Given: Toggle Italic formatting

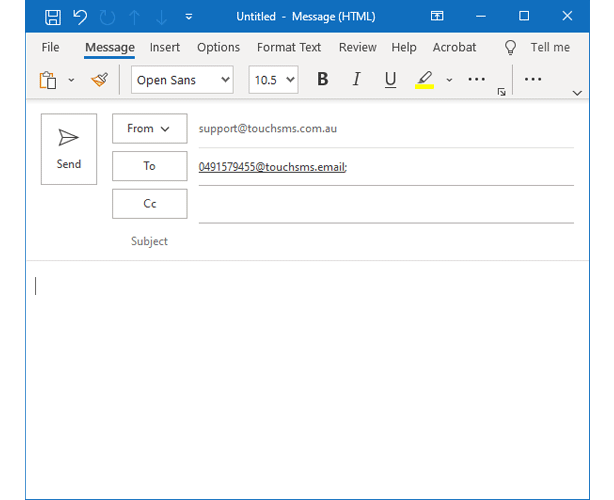Looking at the screenshot, I should pyautogui.click(x=356, y=80).
